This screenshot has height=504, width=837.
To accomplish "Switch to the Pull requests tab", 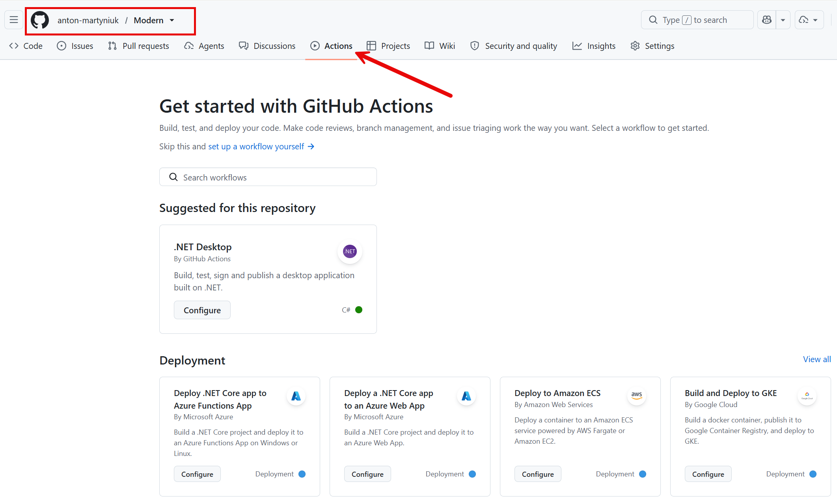I will [138, 46].
